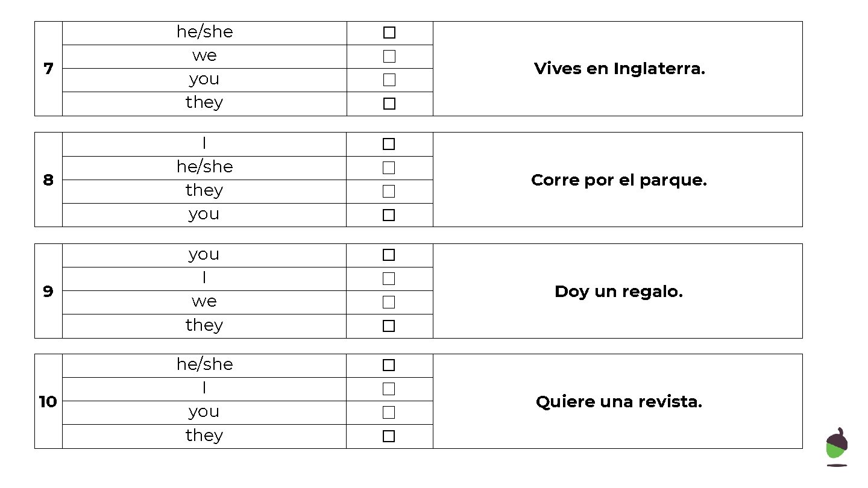Check the 'he/she' box in question 7
The width and height of the screenshot is (868, 488).
[x=389, y=33]
